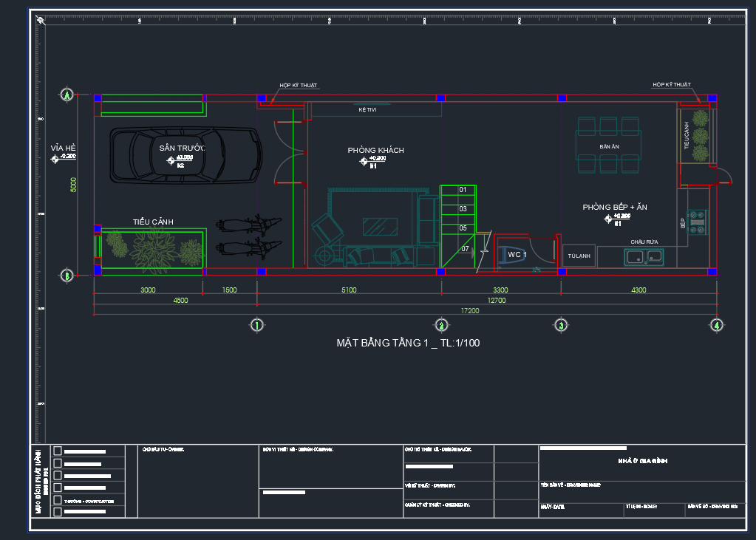Click the 17200 overall dimension text
This screenshot has width=756, height=540.
[x=470, y=311]
